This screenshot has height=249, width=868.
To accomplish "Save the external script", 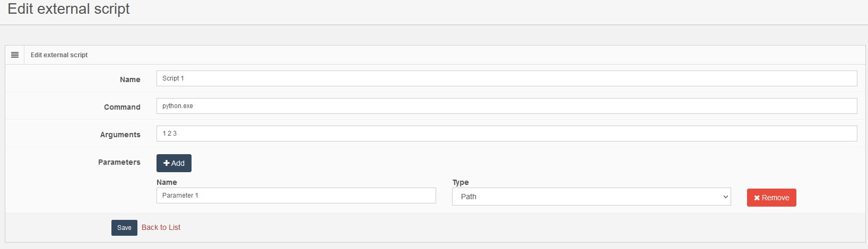I will pyautogui.click(x=124, y=228).
